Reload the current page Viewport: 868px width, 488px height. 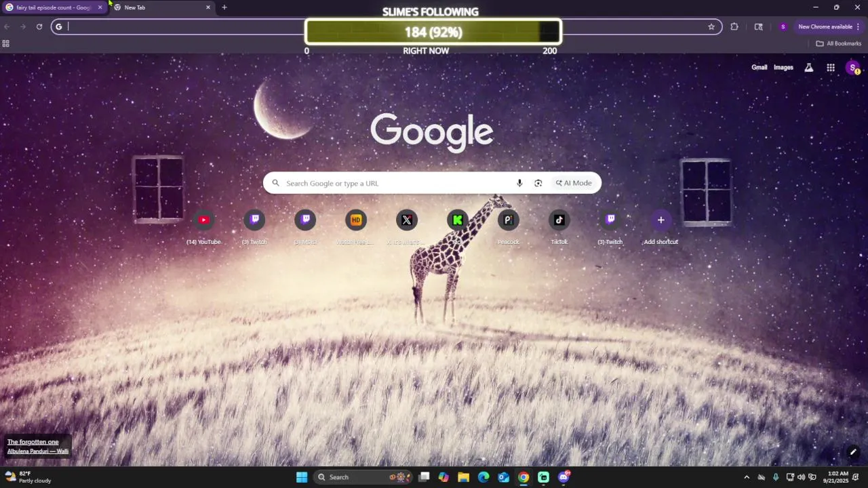(39, 26)
